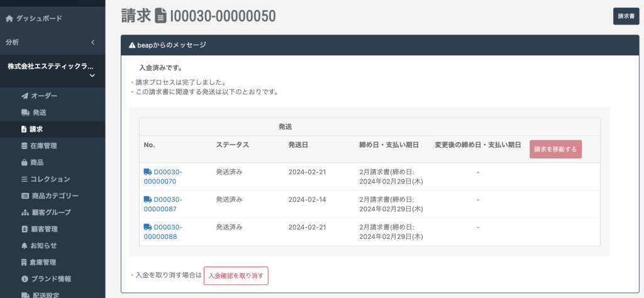This screenshot has height=298, width=644.
Task: Select 倉庫管理 in the sidebar
Action: (x=43, y=262)
